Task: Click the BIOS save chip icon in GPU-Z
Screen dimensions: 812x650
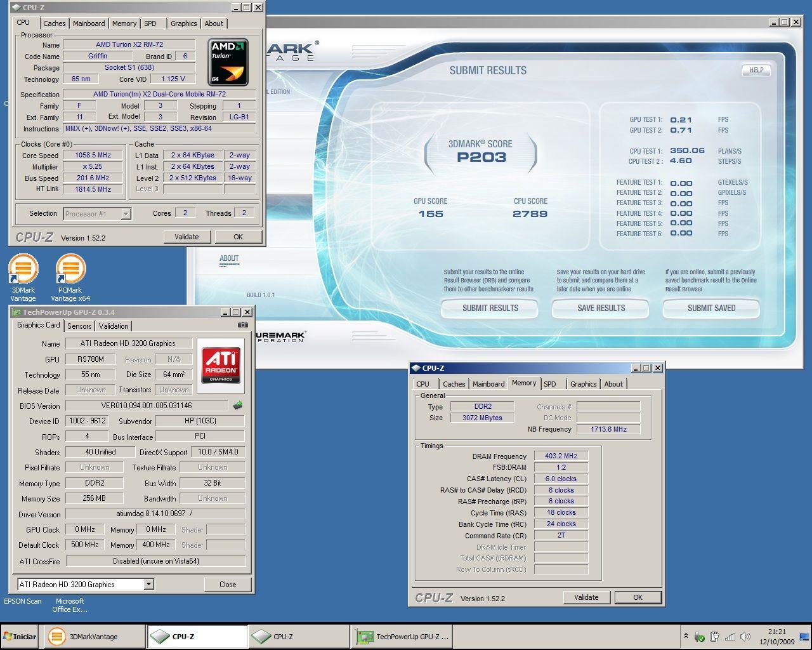Action: click(238, 405)
